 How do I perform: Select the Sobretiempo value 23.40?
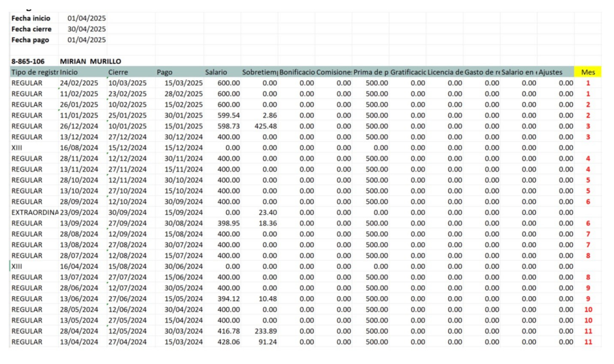(268, 212)
